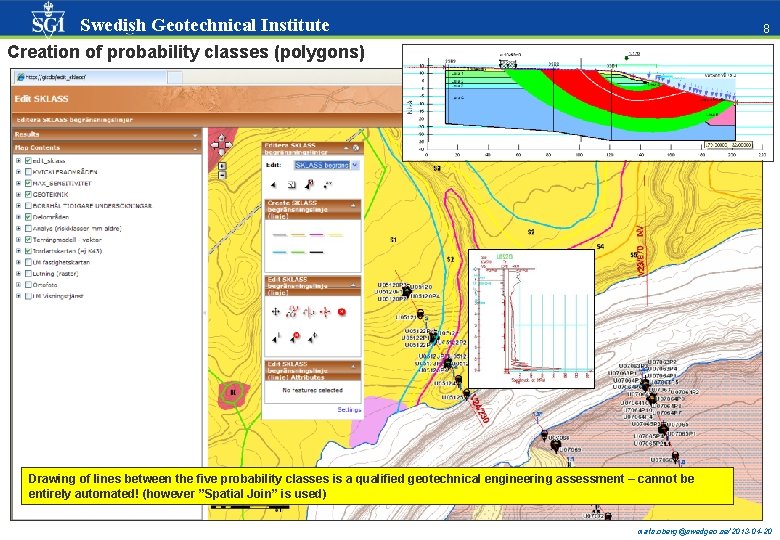780x540 pixels.
Task: Toggle the GEOTEKNIK layer checkbox
Action: (28, 194)
